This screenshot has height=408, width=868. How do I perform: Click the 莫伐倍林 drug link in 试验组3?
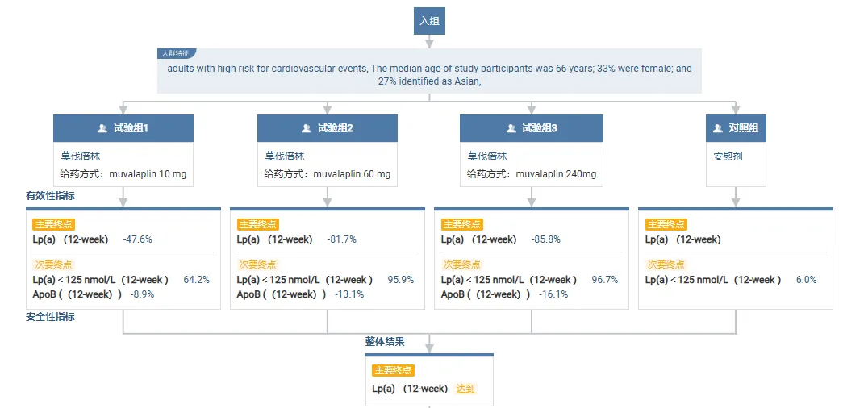coord(487,156)
